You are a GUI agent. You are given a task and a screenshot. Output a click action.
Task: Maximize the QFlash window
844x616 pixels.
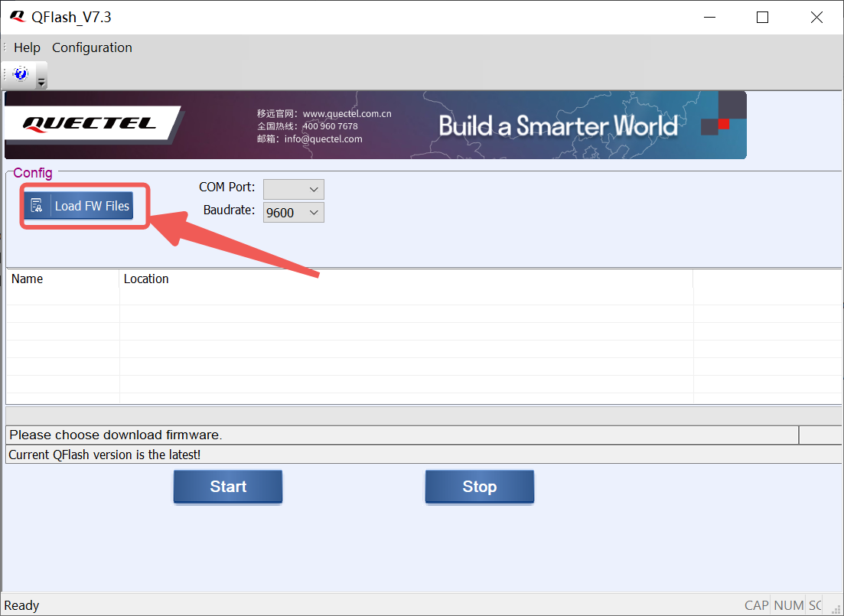pyautogui.click(x=762, y=17)
